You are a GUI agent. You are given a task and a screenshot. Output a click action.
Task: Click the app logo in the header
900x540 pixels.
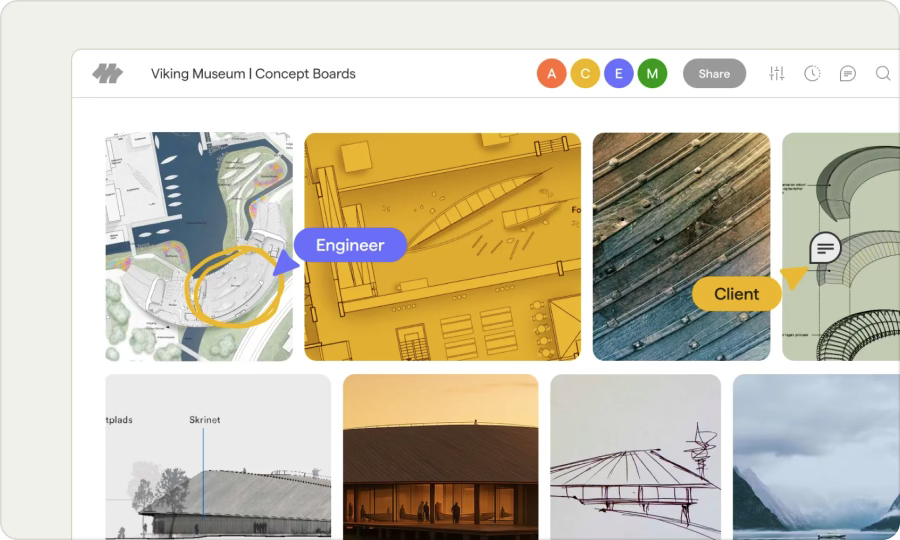[x=107, y=73]
